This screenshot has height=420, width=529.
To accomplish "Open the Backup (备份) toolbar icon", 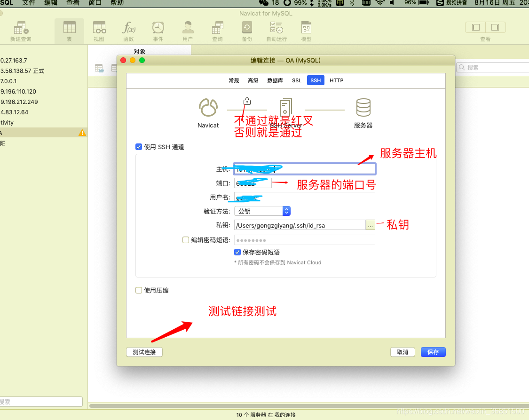I will 247,32.
